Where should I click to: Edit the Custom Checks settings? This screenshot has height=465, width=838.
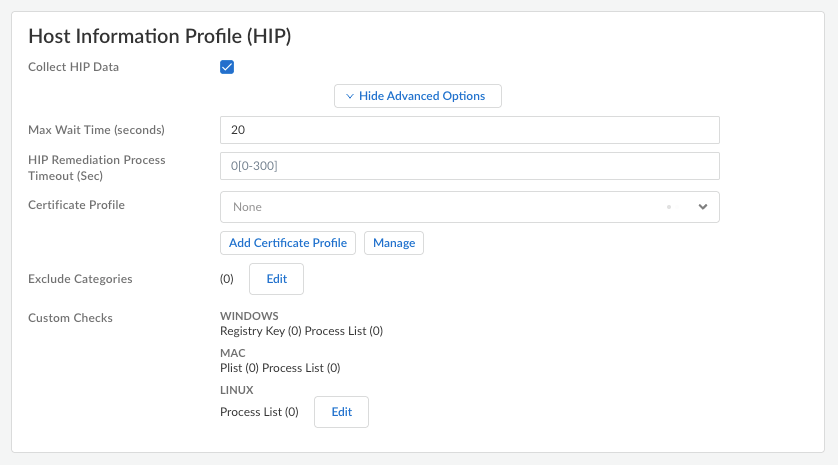[342, 412]
